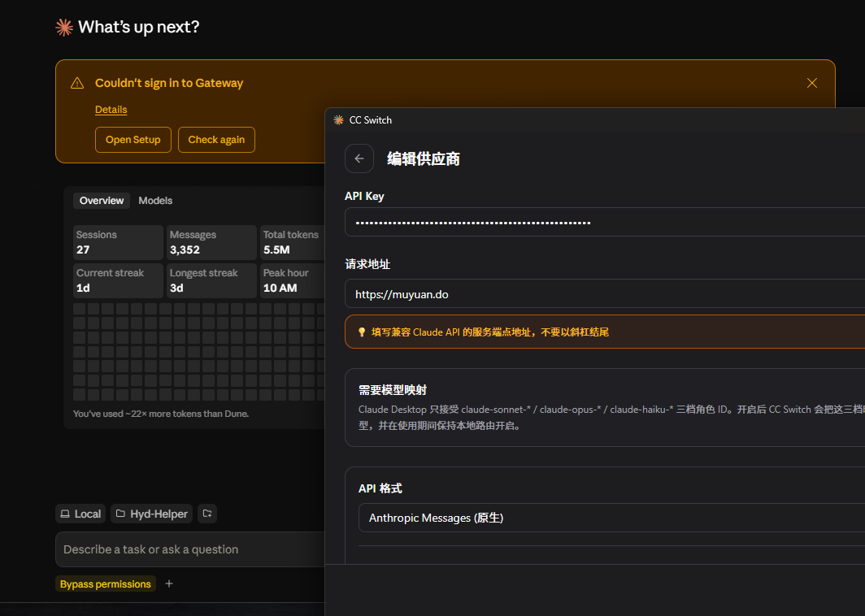Go back using the arrow in CC Switch
Screen dimensions: 865x616
point(359,158)
